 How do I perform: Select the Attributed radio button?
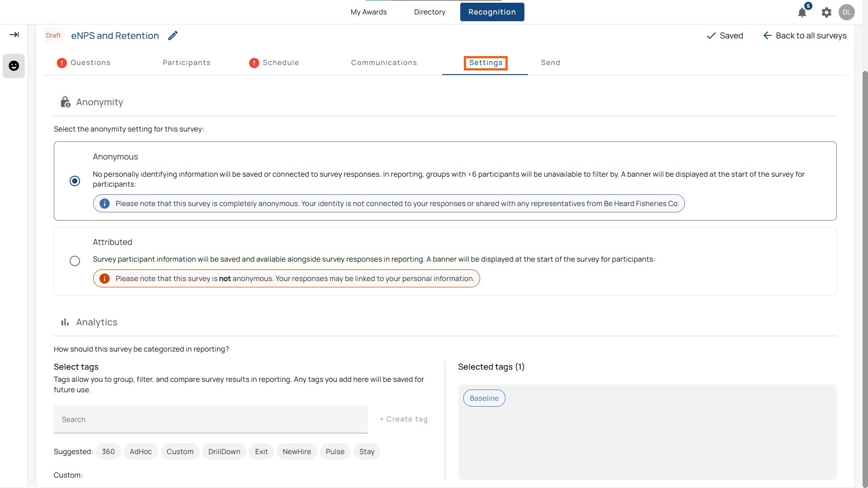(75, 261)
